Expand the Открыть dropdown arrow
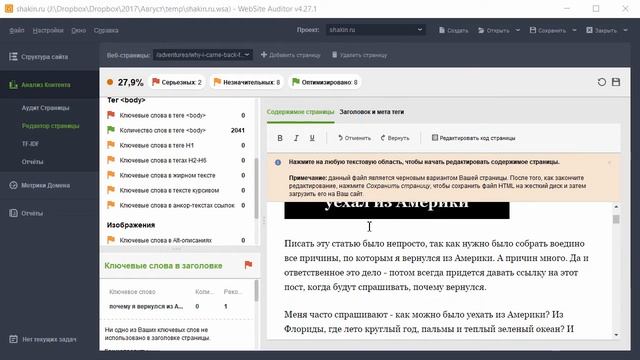 518,30
